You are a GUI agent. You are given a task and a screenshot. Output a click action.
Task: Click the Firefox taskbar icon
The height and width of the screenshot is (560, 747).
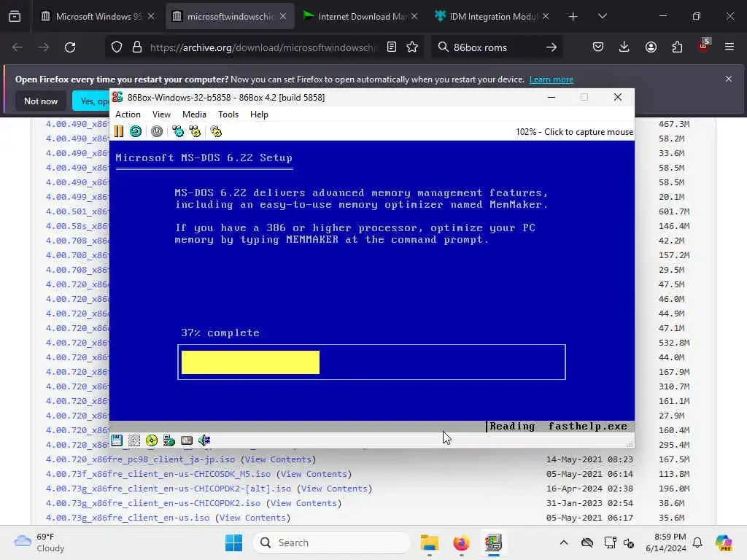461,542
